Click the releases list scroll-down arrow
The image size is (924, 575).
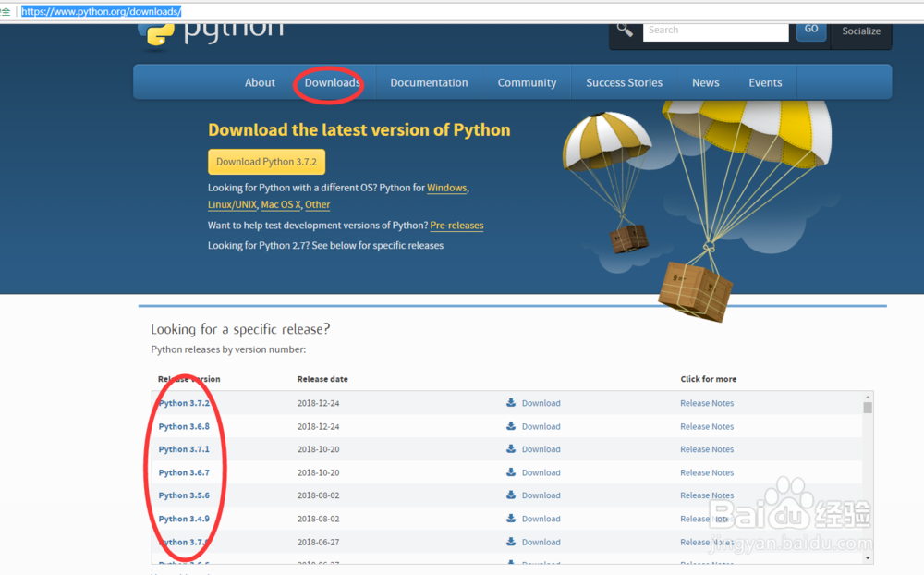(x=868, y=557)
